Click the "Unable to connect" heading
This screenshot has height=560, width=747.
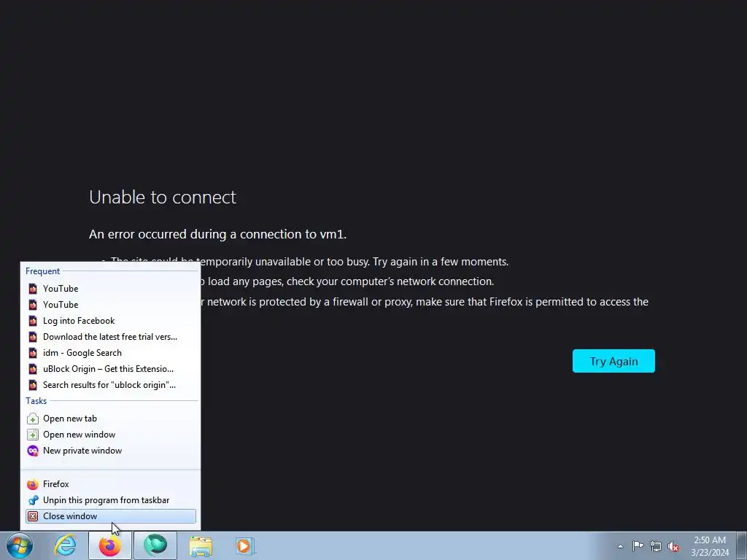(x=163, y=197)
